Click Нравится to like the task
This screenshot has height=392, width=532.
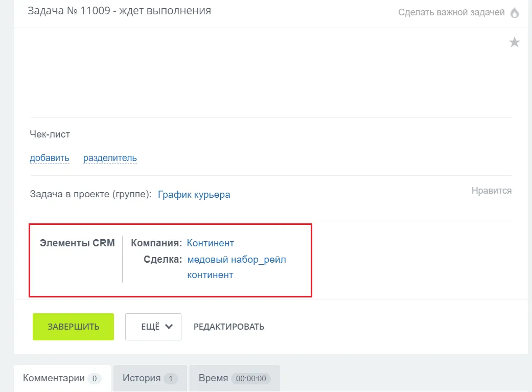tap(491, 190)
